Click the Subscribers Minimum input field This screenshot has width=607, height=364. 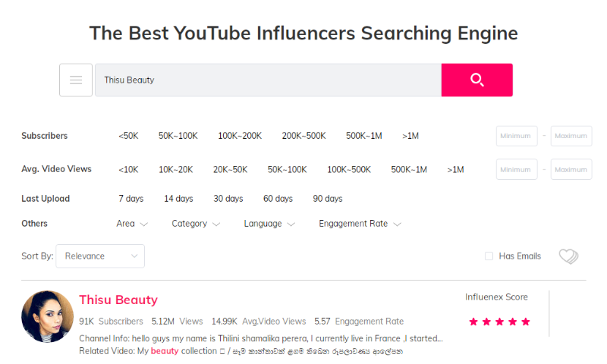(516, 136)
